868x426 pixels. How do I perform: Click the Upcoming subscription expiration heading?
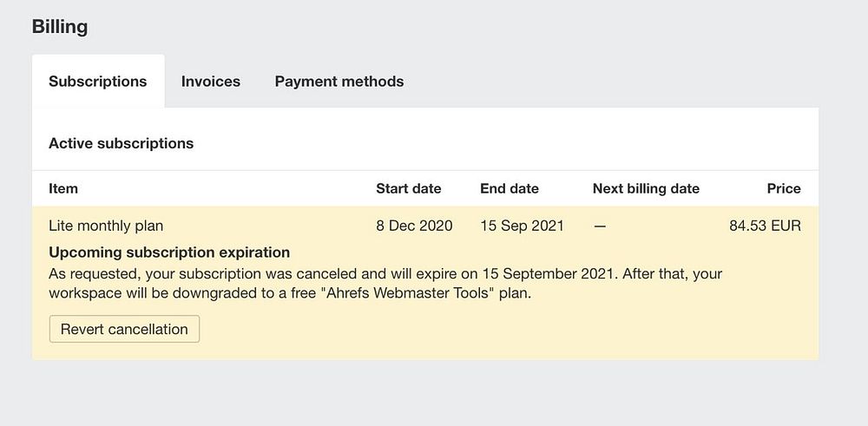[169, 252]
